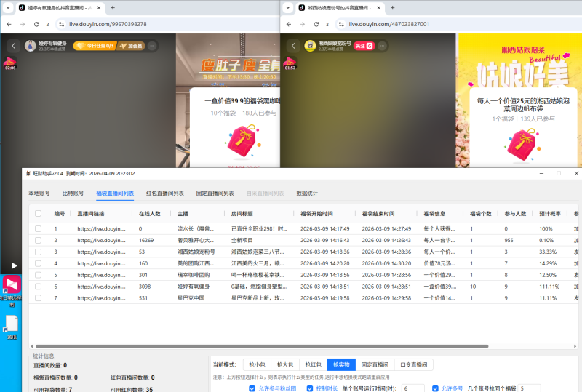Select 福袋直播间列表 tab
Screen dimensions: 582x392
[115, 193]
